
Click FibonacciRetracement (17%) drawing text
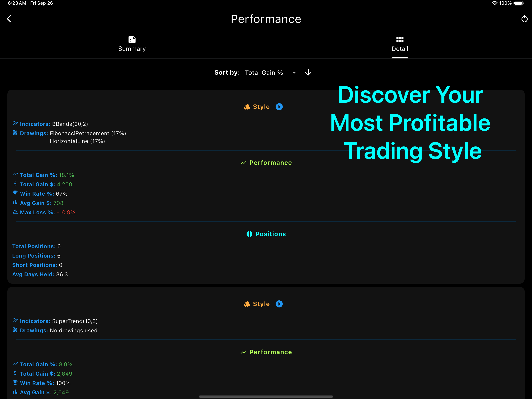click(x=88, y=133)
